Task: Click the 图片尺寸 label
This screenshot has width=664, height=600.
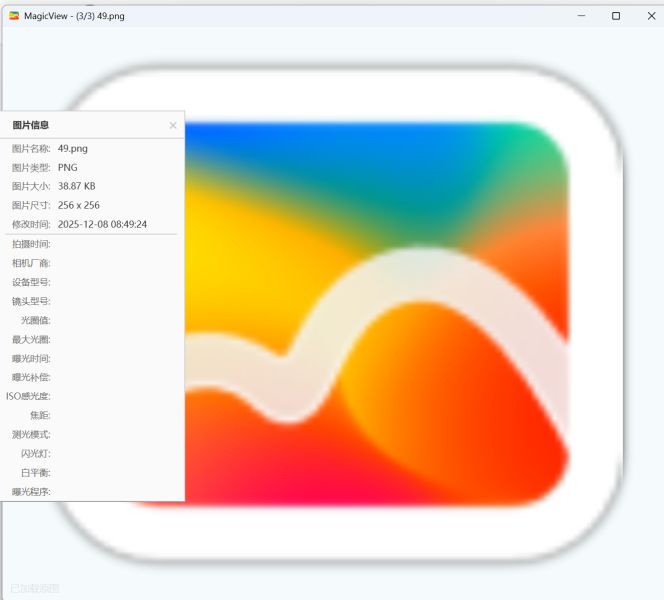Action: click(x=31, y=205)
